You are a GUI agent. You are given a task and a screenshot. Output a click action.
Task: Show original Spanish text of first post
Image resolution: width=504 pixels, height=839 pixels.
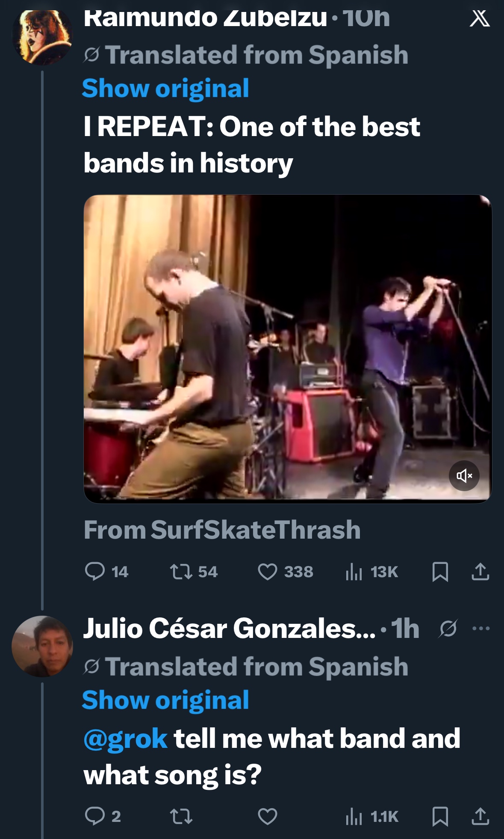pos(165,89)
